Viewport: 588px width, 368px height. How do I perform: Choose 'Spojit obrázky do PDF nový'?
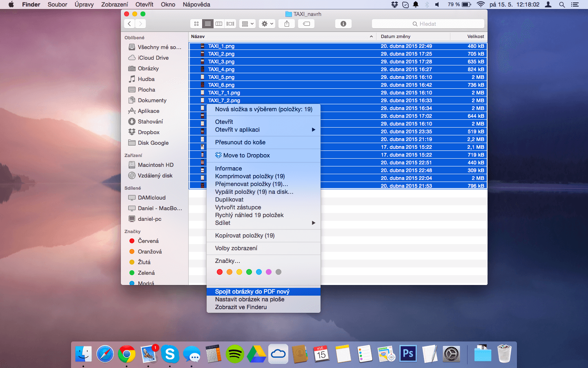[x=252, y=292]
